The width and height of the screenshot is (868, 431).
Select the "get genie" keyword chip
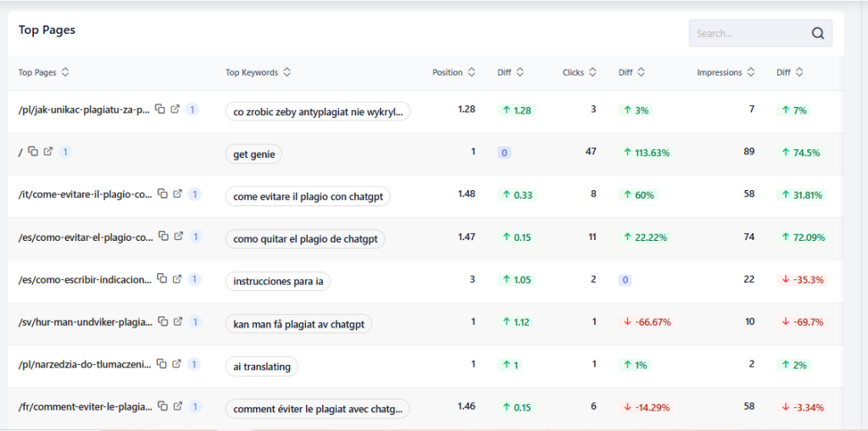253,154
